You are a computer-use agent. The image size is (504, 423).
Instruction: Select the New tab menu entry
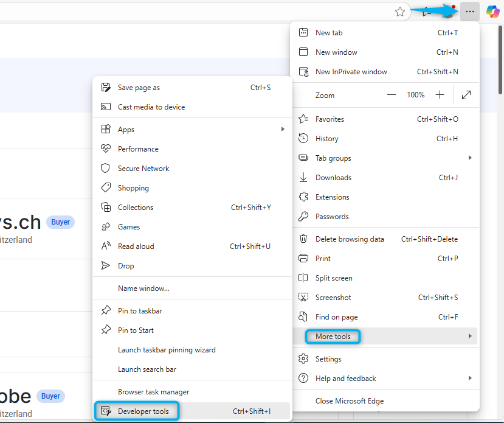[385, 32]
